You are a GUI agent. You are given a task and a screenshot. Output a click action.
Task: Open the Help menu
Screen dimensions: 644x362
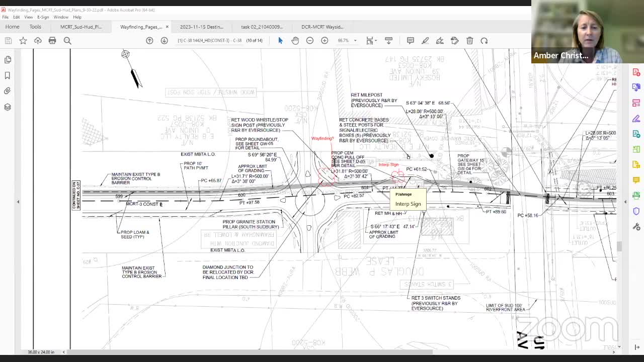tap(77, 17)
